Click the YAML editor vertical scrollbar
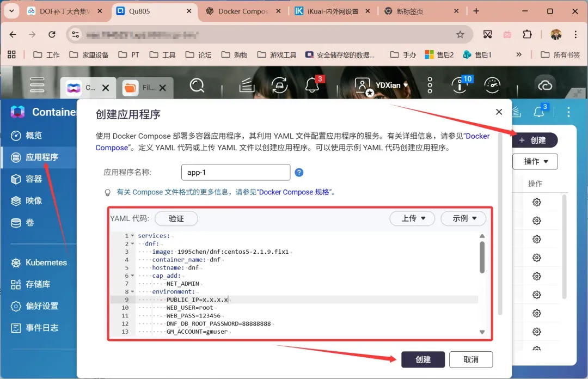Image resolution: width=588 pixels, height=379 pixels. point(482,257)
